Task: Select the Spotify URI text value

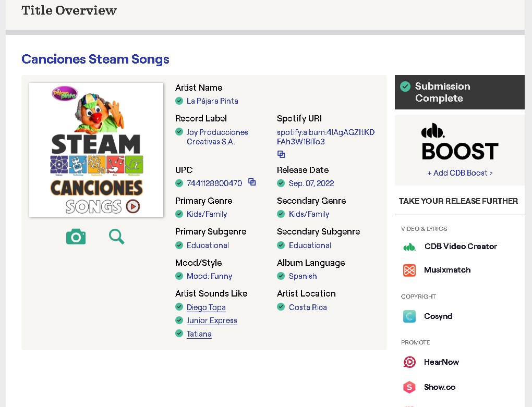Action: click(325, 137)
